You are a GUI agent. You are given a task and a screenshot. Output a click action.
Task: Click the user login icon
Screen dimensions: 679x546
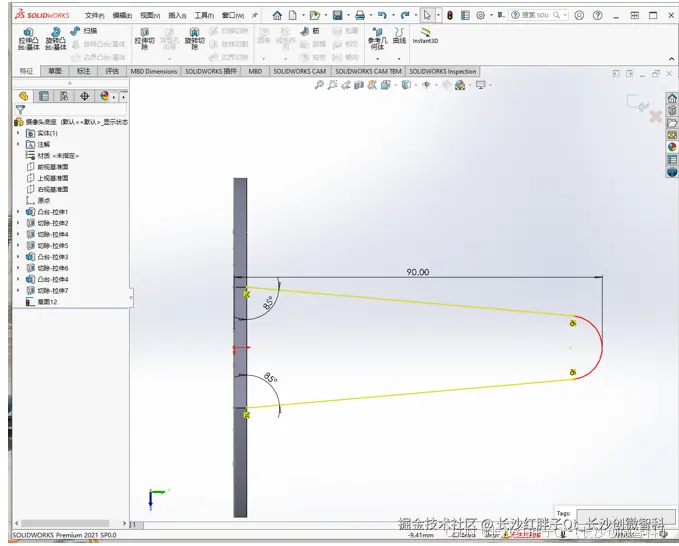pyautogui.click(x=579, y=15)
